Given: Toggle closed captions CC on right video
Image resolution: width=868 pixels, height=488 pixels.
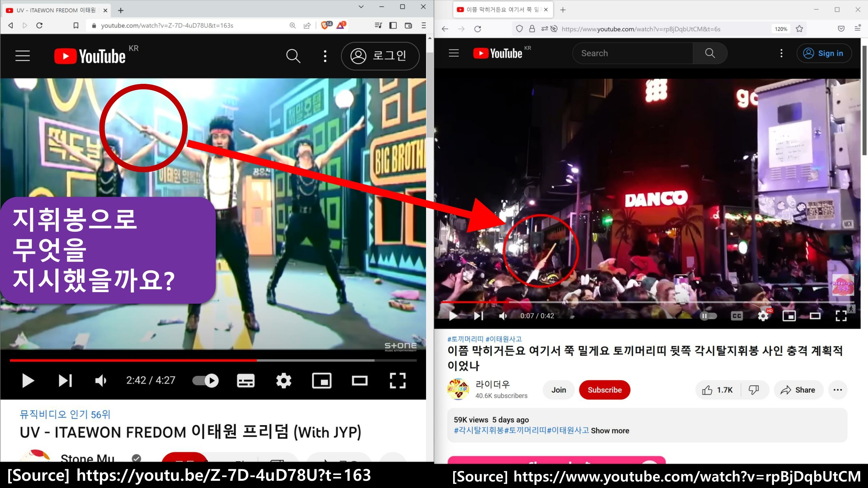Looking at the screenshot, I should pos(737,316).
